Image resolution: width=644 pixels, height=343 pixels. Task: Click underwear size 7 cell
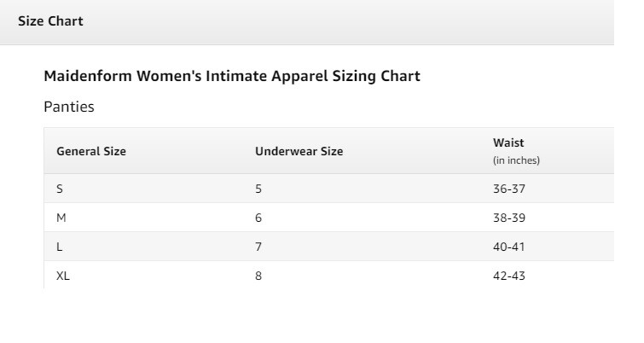coord(258,247)
